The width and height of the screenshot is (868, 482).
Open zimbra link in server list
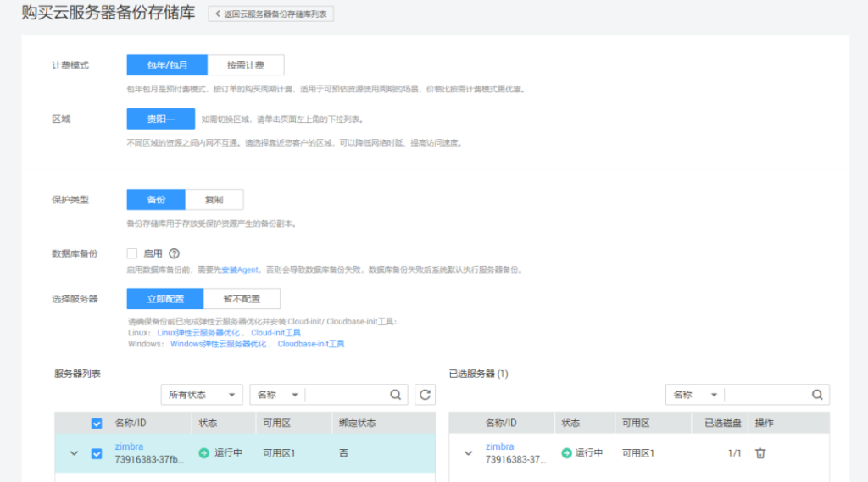(x=129, y=446)
